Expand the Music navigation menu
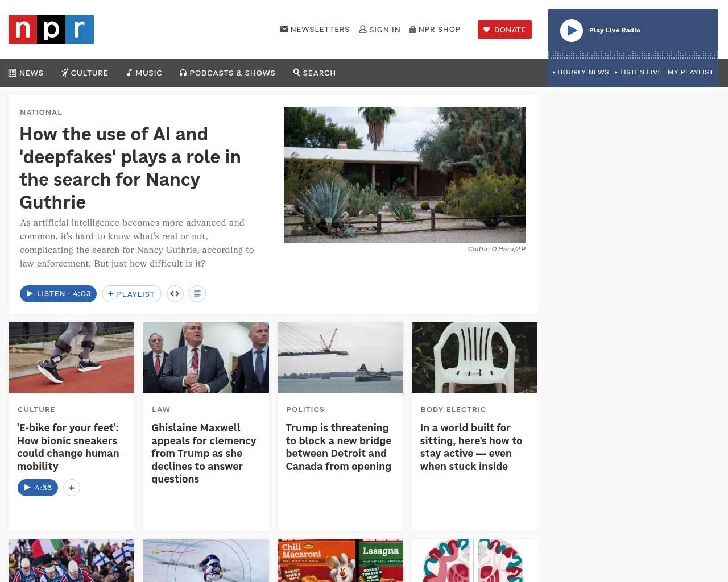Screen dimensions: 728x582 (x=144, y=73)
